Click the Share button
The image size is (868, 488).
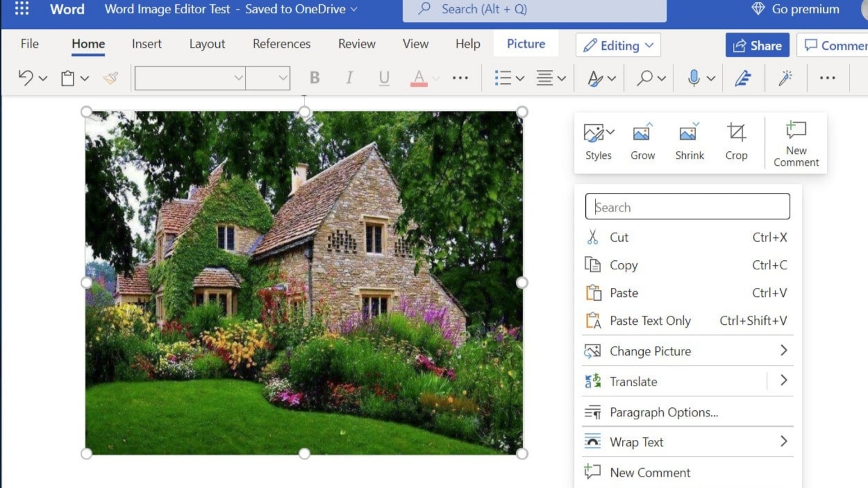(757, 45)
